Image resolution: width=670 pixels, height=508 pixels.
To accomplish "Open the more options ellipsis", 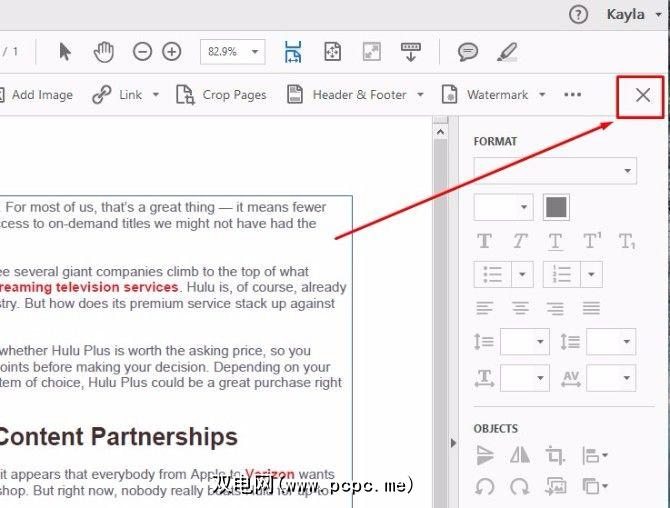I will coord(573,95).
